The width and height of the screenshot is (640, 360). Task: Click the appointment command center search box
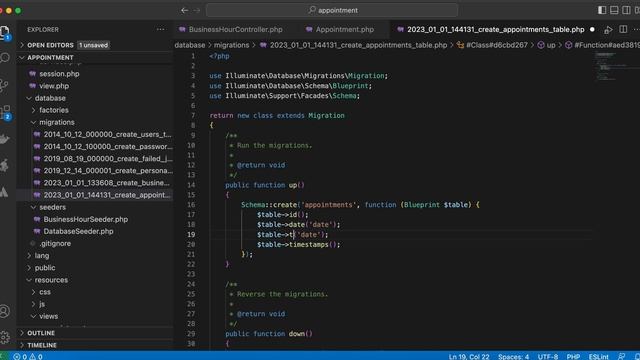point(332,10)
